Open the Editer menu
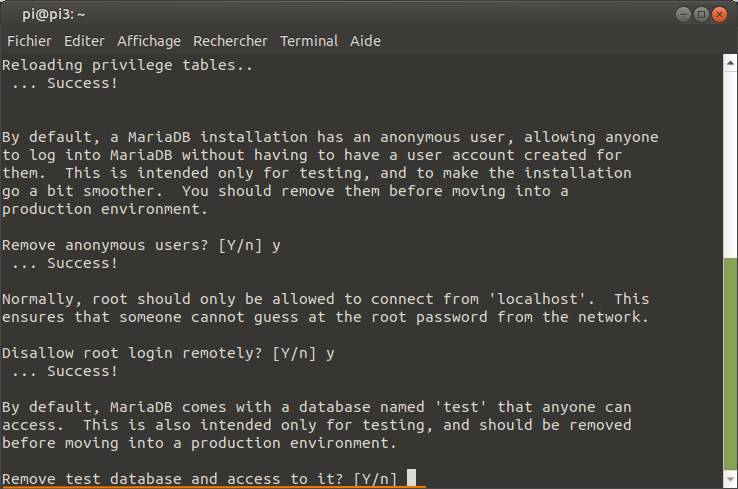The width and height of the screenshot is (738, 489). pos(84,41)
